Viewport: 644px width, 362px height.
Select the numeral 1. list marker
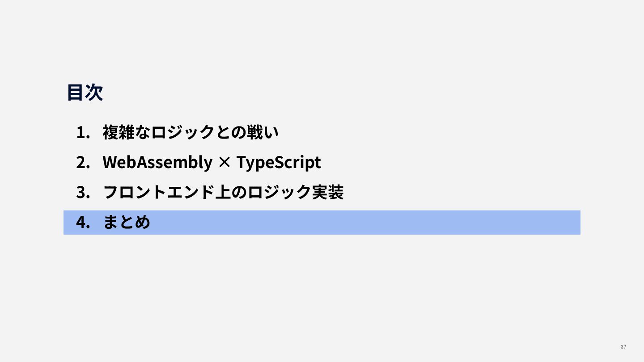[x=84, y=133]
